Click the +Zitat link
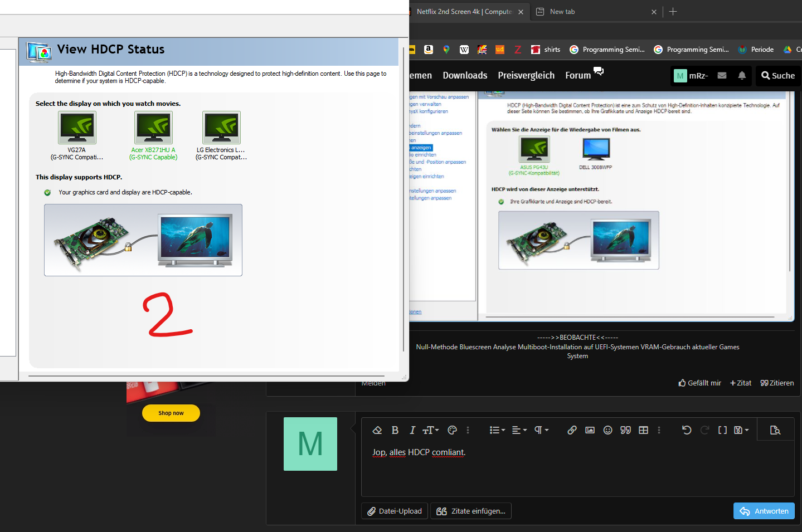The image size is (802, 532). pyautogui.click(x=741, y=383)
